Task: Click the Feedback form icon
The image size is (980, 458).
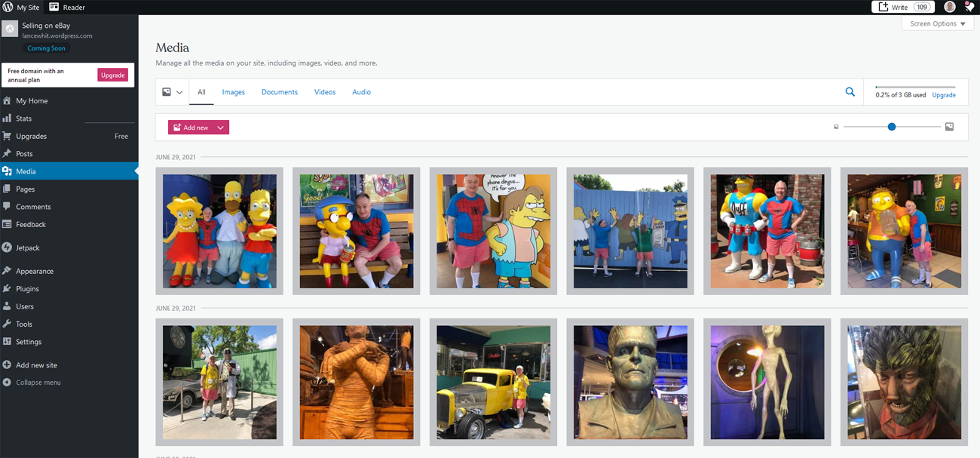Action: point(7,224)
